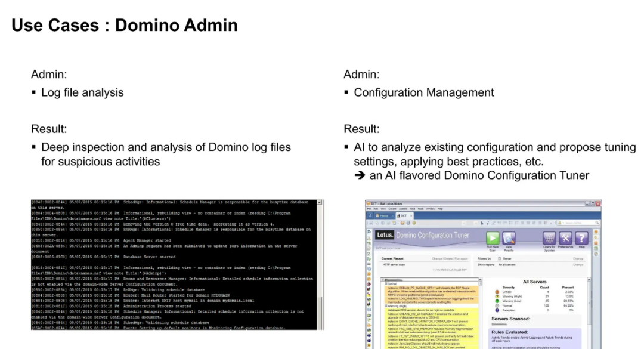
Task: Open View Results in Domino Configuration Tuner
Action: pyautogui.click(x=509, y=237)
